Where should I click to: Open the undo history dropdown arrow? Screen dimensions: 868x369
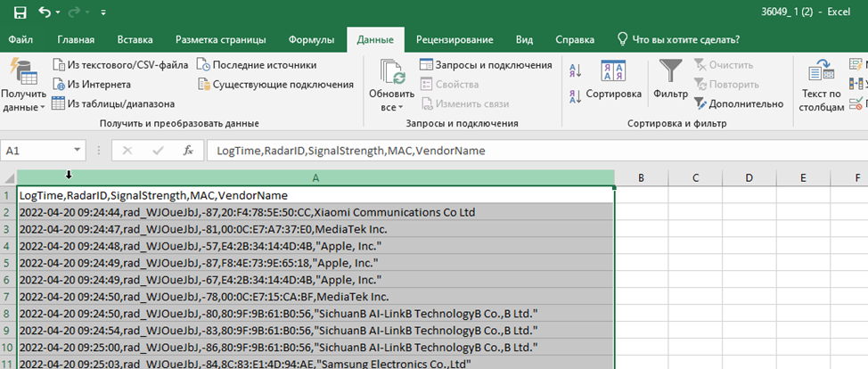point(58,12)
